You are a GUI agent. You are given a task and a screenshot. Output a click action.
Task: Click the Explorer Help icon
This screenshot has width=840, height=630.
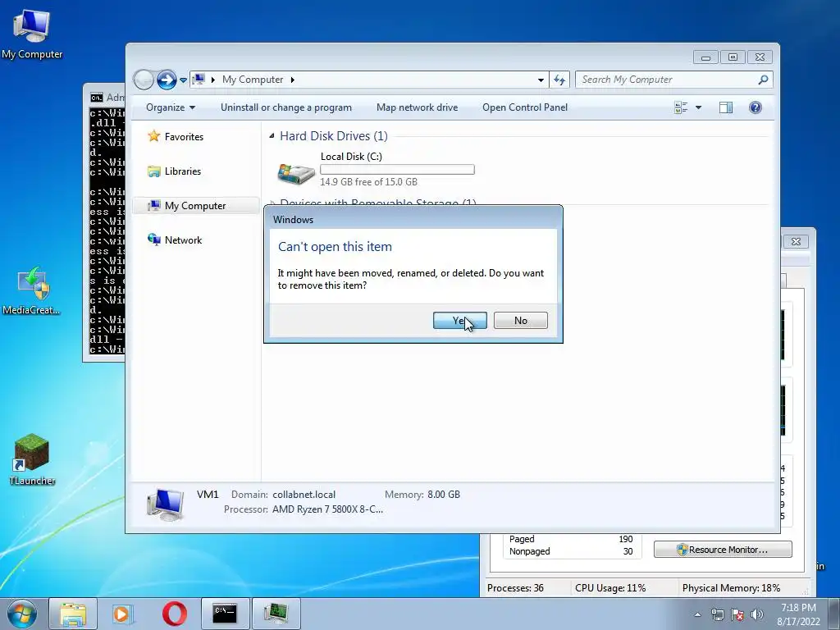pos(756,107)
